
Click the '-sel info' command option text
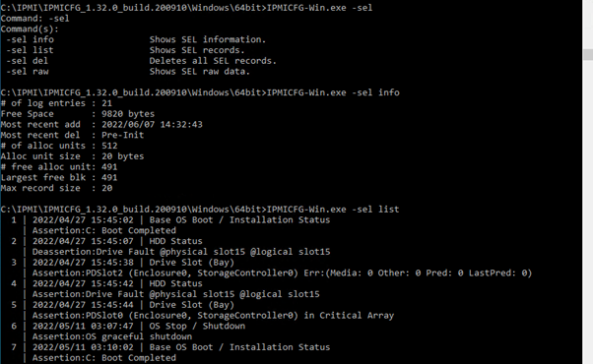(x=30, y=39)
